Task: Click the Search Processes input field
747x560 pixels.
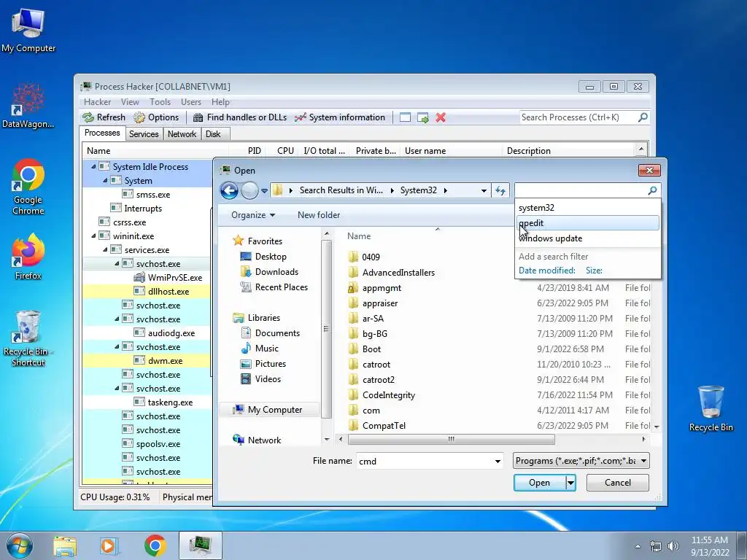Action: pos(578,117)
